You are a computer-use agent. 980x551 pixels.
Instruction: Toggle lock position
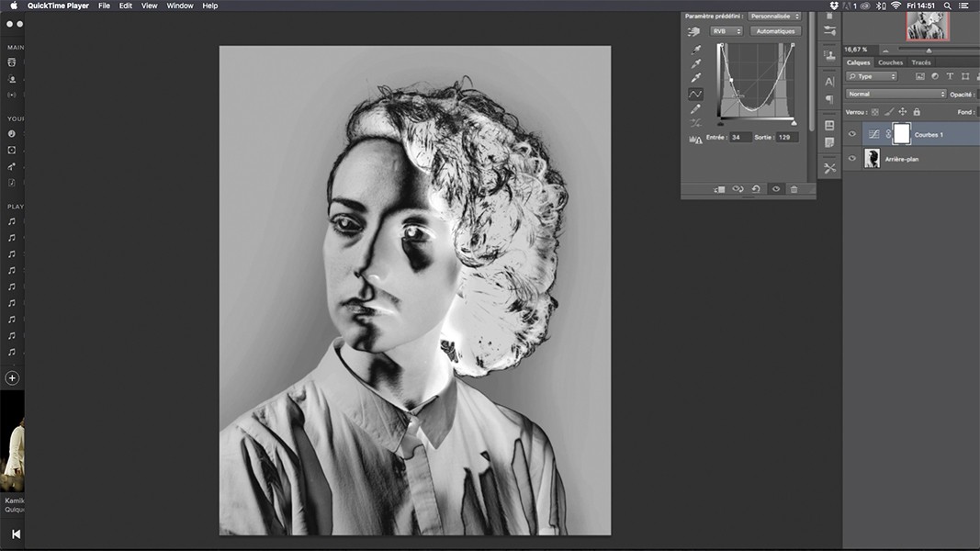tap(903, 112)
